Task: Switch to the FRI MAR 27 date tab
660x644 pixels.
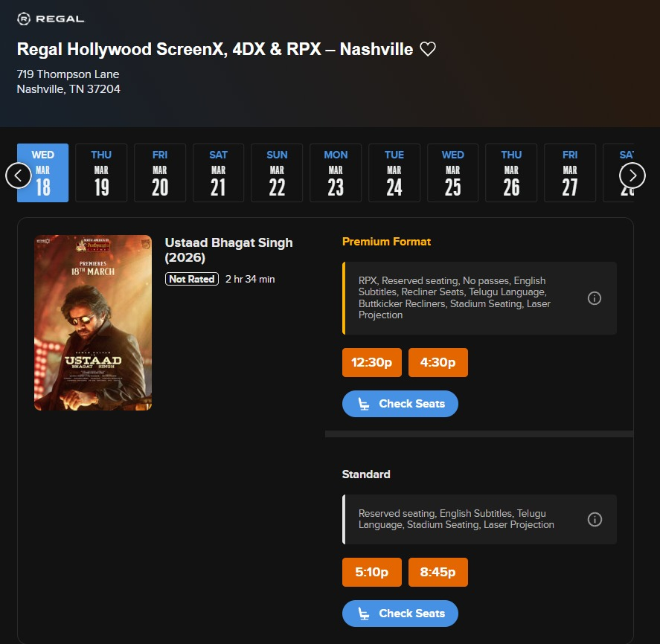Action: pyautogui.click(x=570, y=173)
